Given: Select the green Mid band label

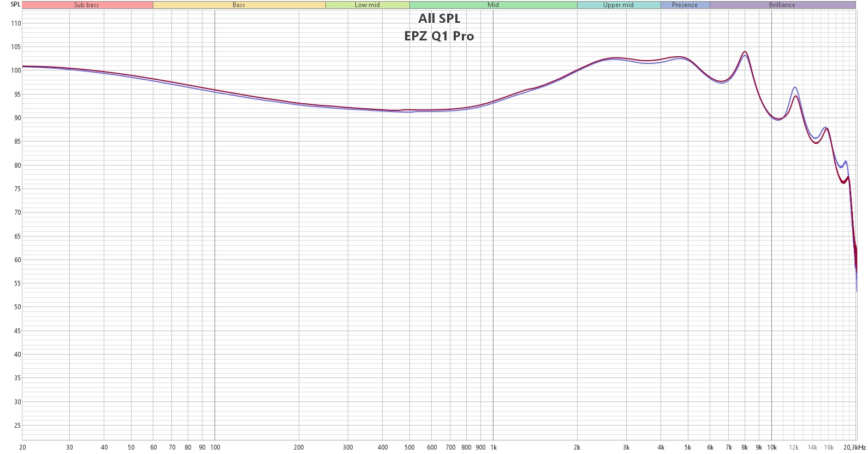Looking at the screenshot, I should 494,5.
